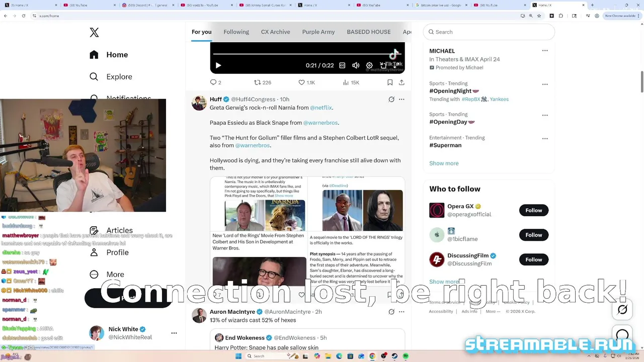644x362 pixels.
Task: Seek on the video progress bar
Action: 307,54
